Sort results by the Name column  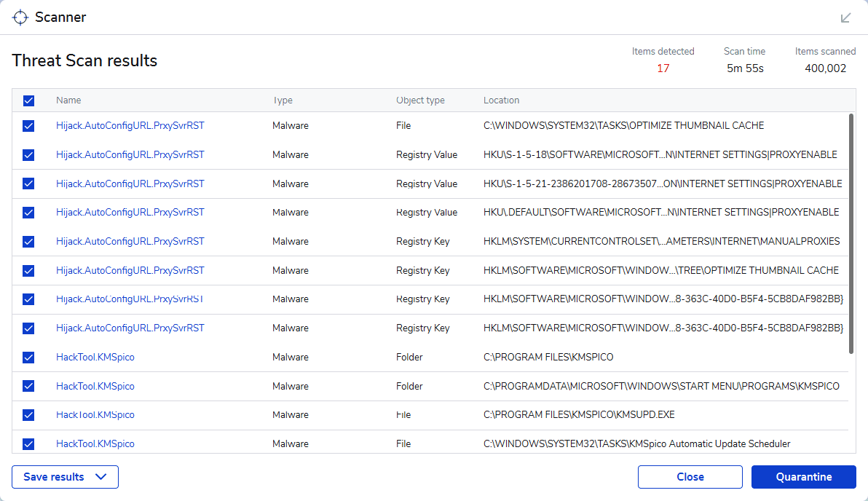pyautogui.click(x=67, y=100)
